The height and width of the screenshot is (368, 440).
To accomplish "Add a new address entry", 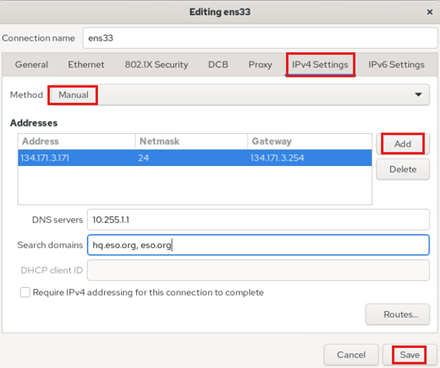I will tap(403, 144).
